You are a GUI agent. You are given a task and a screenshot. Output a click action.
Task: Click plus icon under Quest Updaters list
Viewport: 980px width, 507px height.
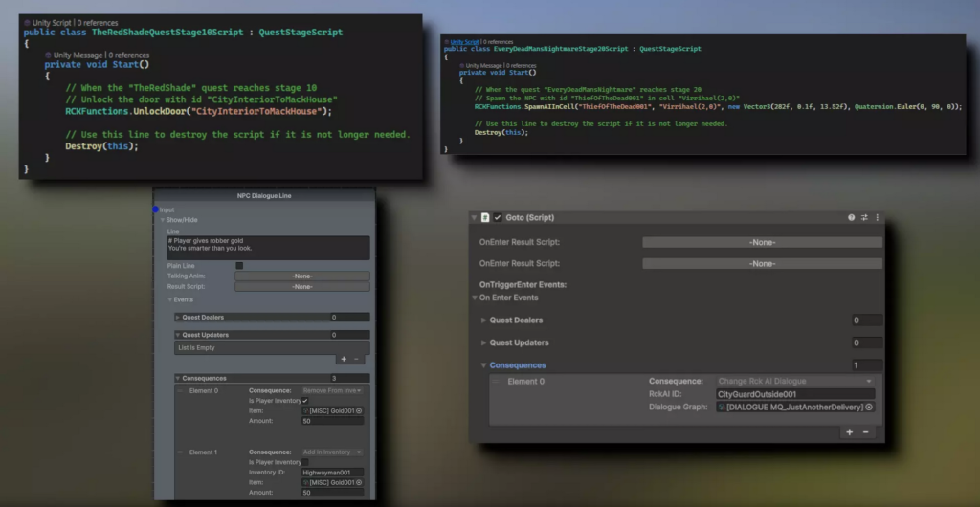pos(344,359)
